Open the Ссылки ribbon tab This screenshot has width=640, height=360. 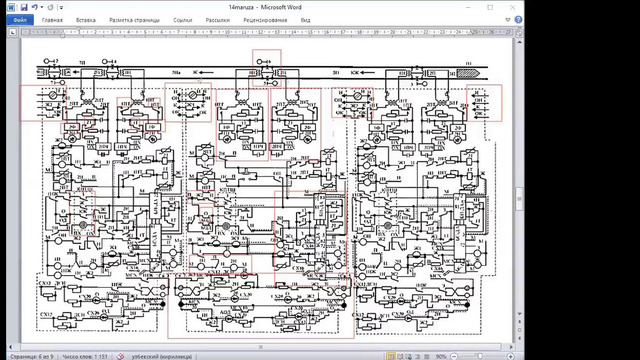(x=182, y=20)
